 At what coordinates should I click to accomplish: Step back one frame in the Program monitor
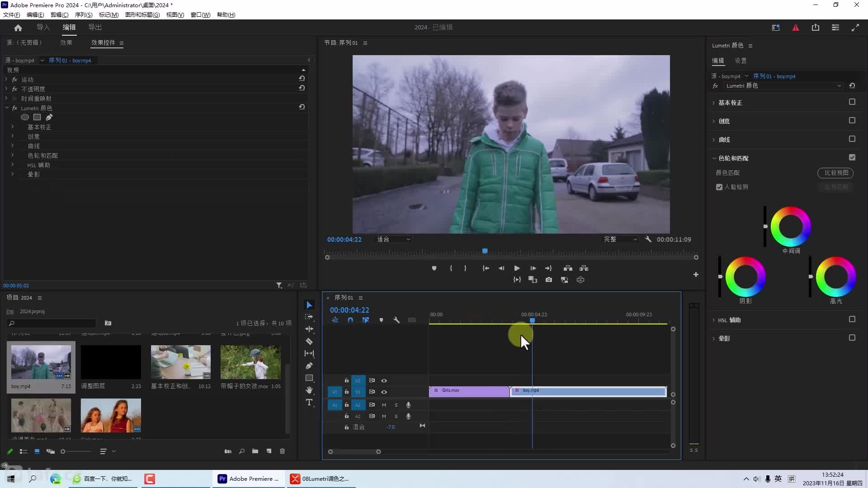[501, 268]
